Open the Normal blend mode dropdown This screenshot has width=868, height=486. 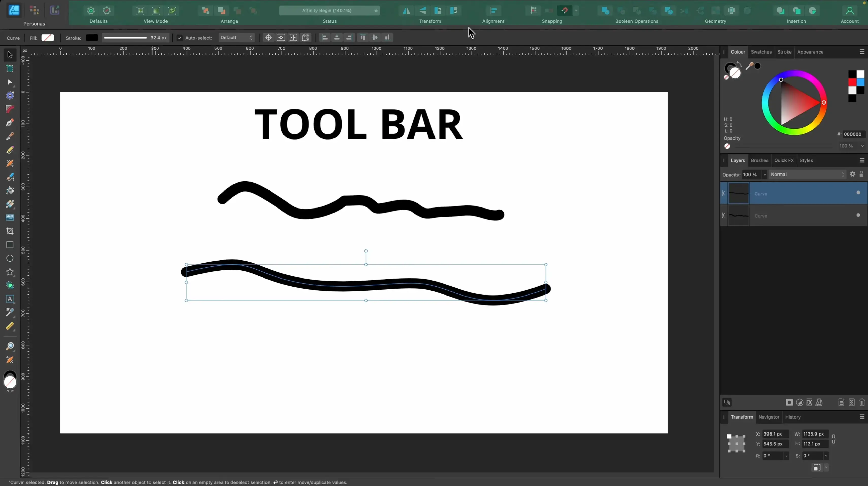(x=807, y=175)
